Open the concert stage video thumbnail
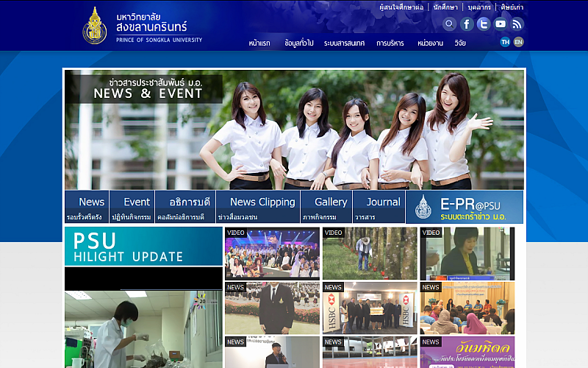Screen dimensions: 588x368 [272, 253]
